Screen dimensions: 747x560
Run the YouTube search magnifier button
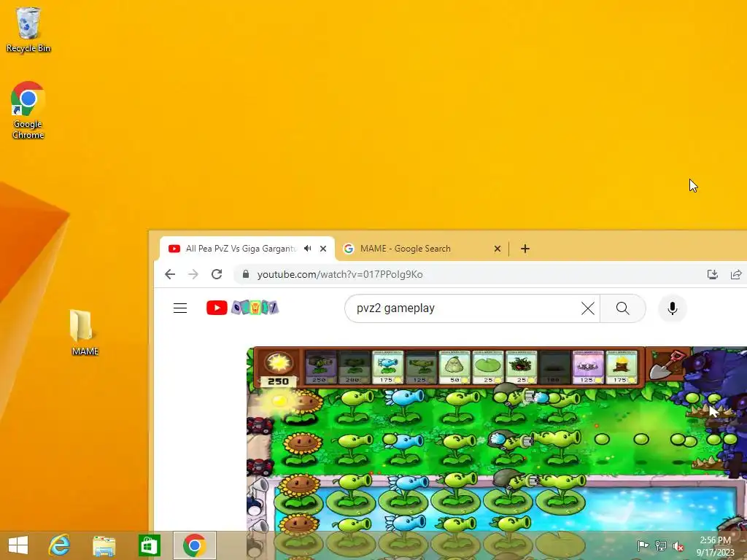tap(623, 308)
